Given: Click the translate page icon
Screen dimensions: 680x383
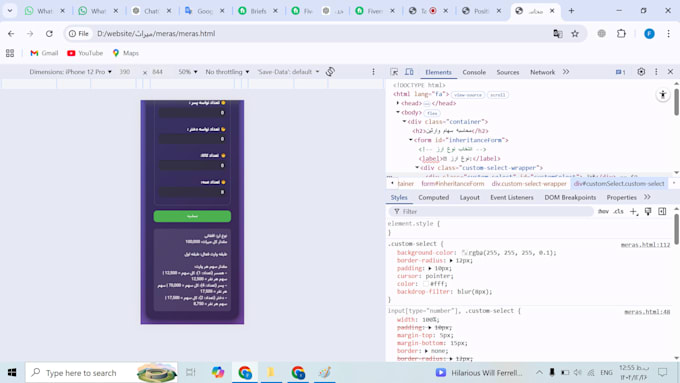Looking at the screenshot, I should click(x=558, y=33).
